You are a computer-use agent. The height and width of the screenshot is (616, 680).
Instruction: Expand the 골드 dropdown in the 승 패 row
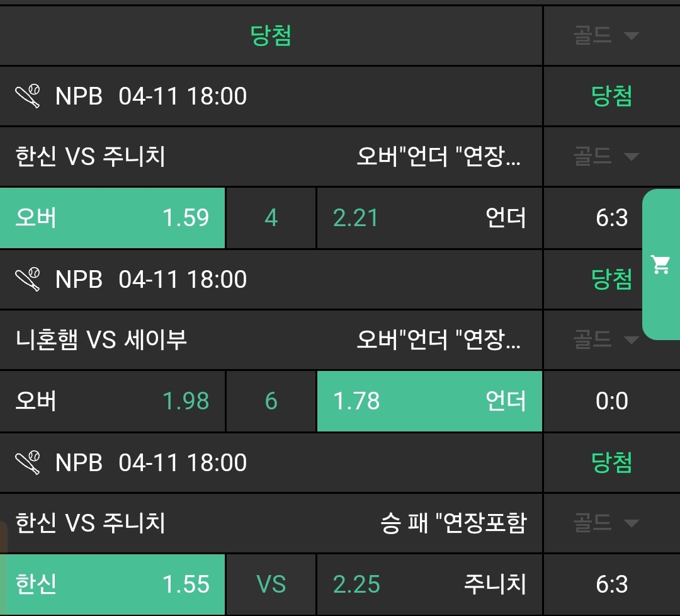(606, 522)
